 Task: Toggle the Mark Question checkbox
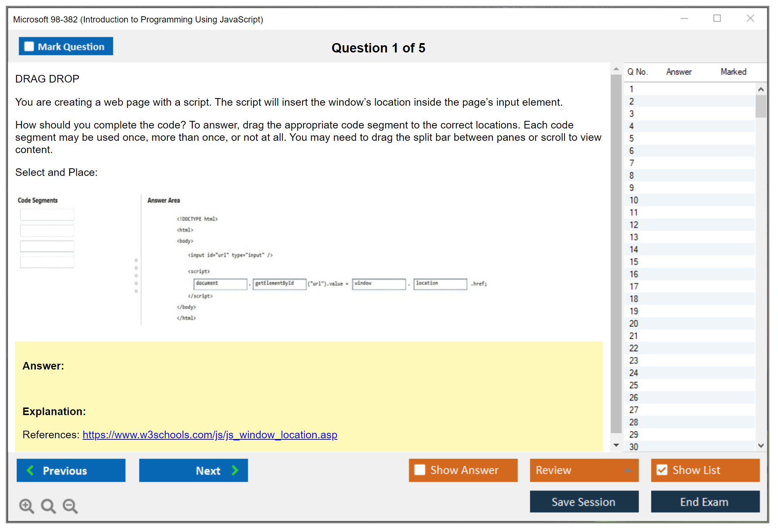(x=29, y=46)
